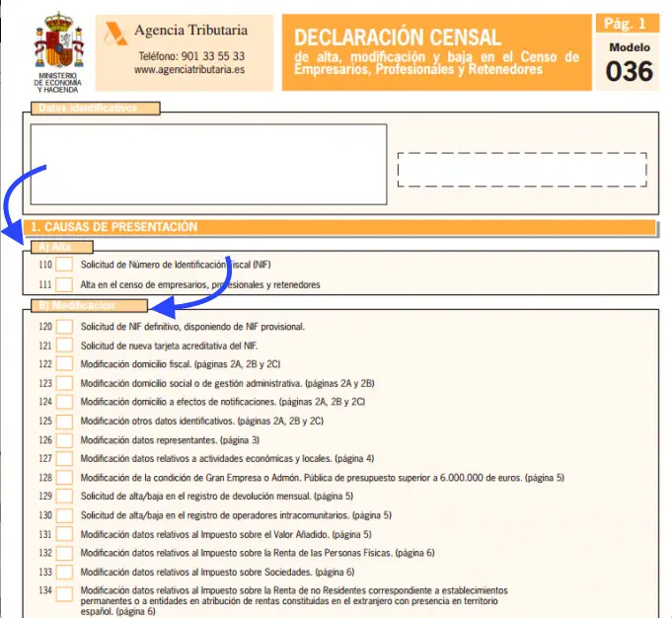Click text 'Modificación datos representantes. (página 3)'
The image size is (672, 618).
[170, 440]
